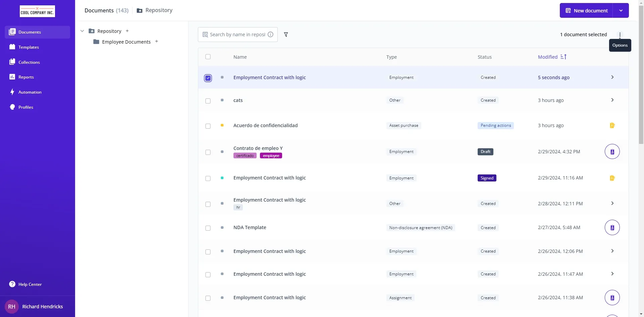644x317 pixels.
Task: Click the filter funnel icon
Action: point(286,35)
